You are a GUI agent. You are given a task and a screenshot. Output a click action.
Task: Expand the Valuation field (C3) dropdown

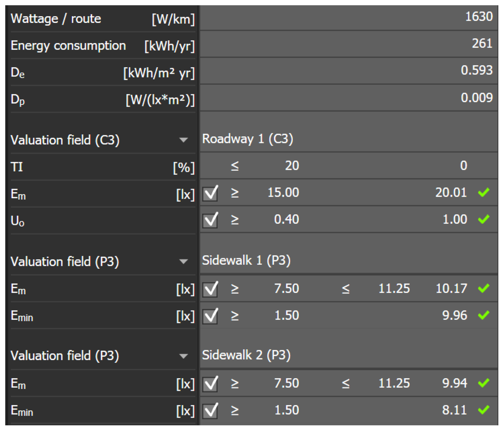click(x=183, y=140)
